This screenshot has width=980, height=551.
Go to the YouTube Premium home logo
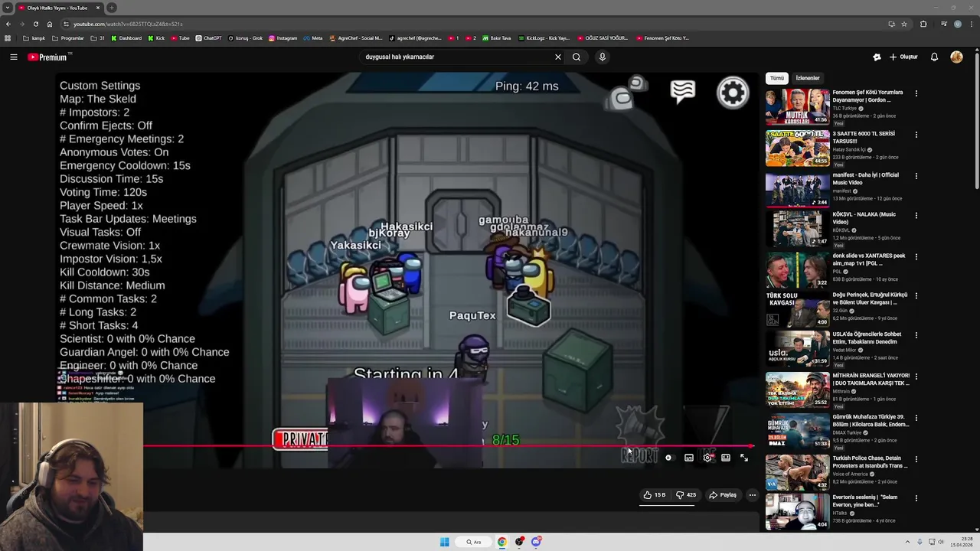(x=48, y=57)
